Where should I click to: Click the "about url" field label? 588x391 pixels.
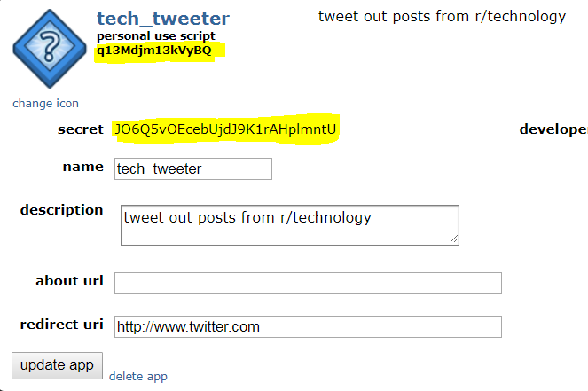(69, 281)
